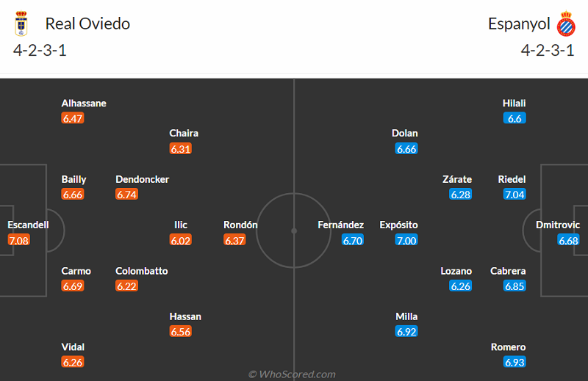Viewport: 588px width, 381px height.
Task: Select goalkeeper Escandell's 7.08 rating badge
Action: (19, 240)
